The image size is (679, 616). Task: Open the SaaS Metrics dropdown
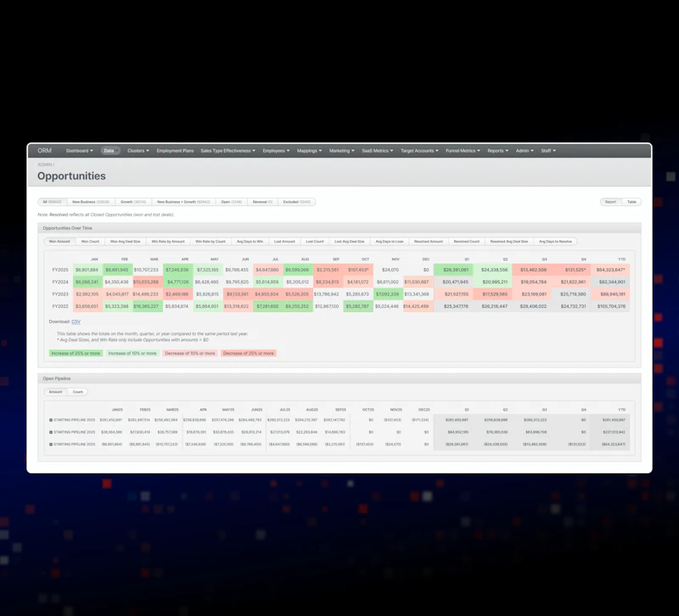click(377, 151)
